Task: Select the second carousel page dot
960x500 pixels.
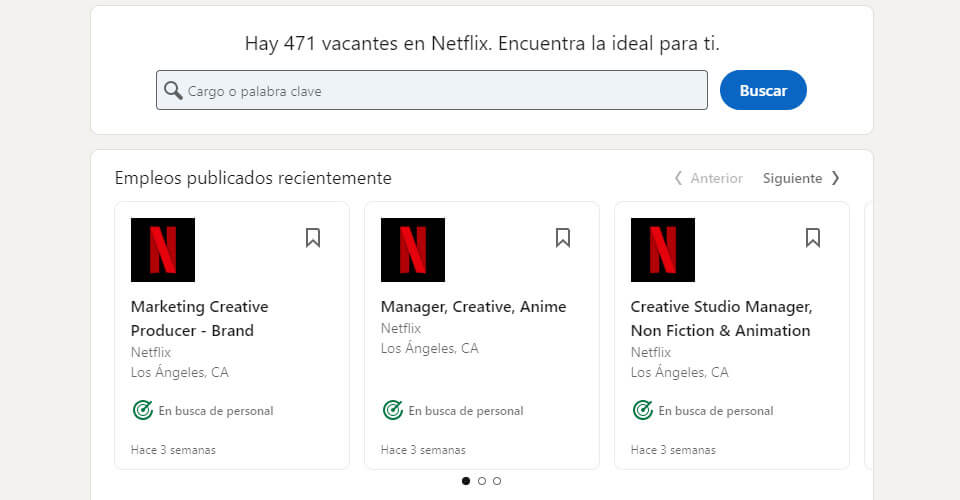Action: [482, 481]
